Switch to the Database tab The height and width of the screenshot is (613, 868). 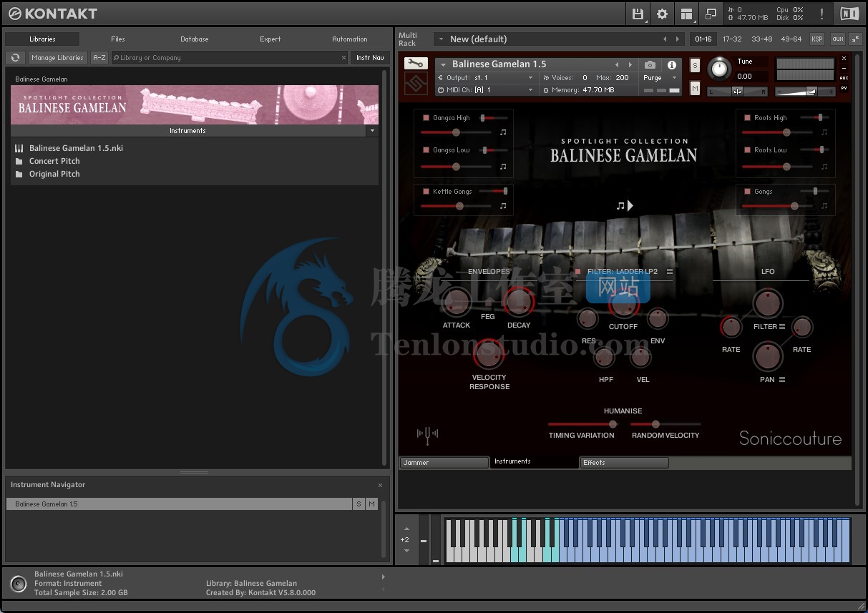pyautogui.click(x=194, y=39)
